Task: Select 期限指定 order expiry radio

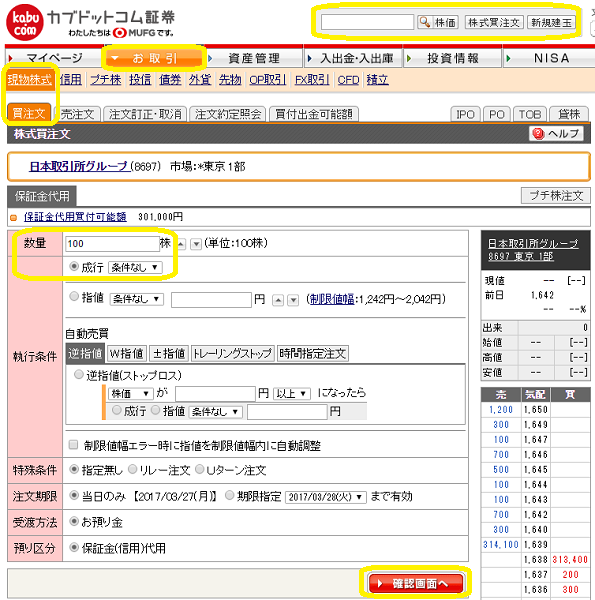Action: point(230,496)
